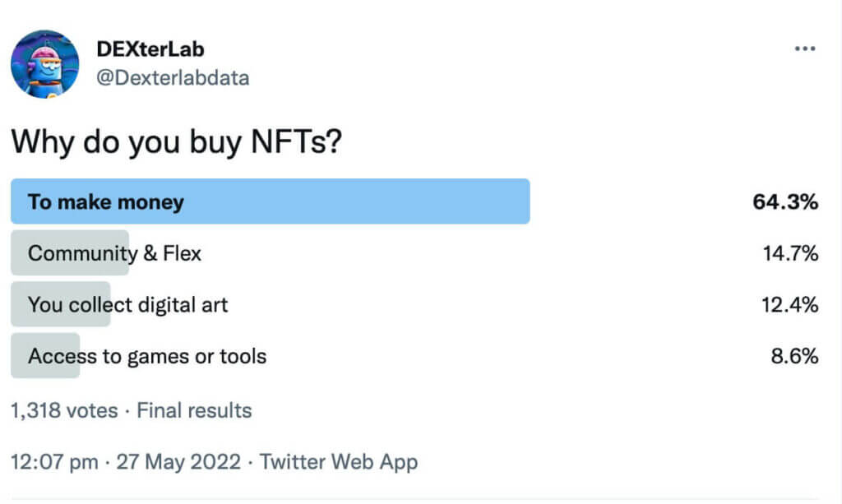Open the DEXterLab display name link
The height and width of the screenshot is (504, 842).
point(150,49)
